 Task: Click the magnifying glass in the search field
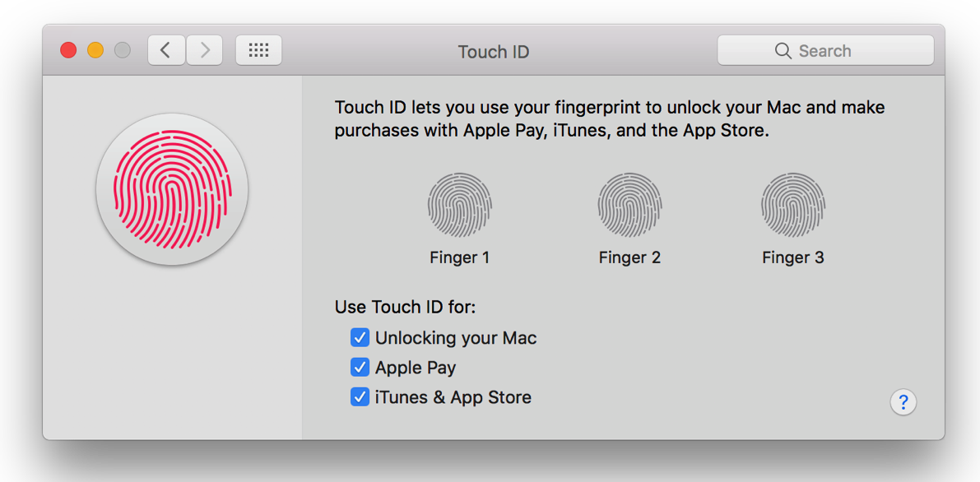[x=783, y=50]
